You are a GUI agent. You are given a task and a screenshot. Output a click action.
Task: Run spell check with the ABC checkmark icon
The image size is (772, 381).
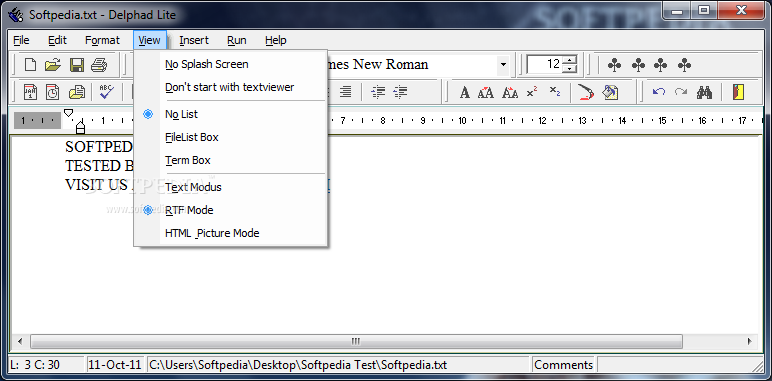[106, 92]
